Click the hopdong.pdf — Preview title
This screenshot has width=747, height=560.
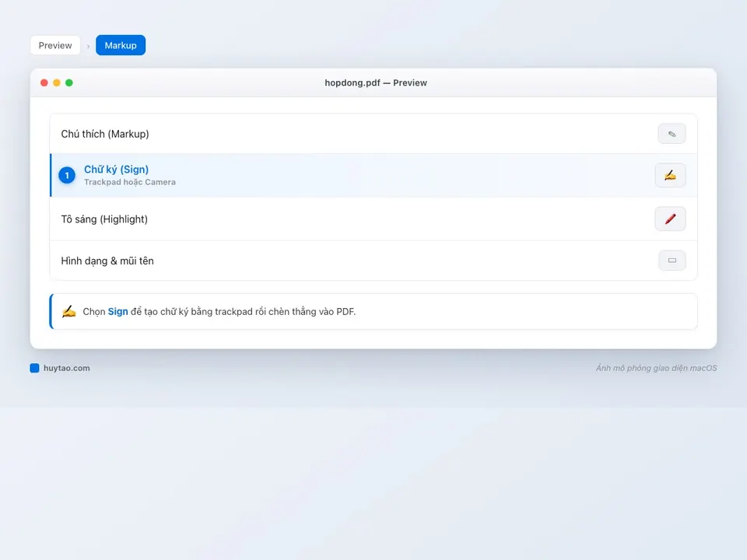pyautogui.click(x=376, y=83)
